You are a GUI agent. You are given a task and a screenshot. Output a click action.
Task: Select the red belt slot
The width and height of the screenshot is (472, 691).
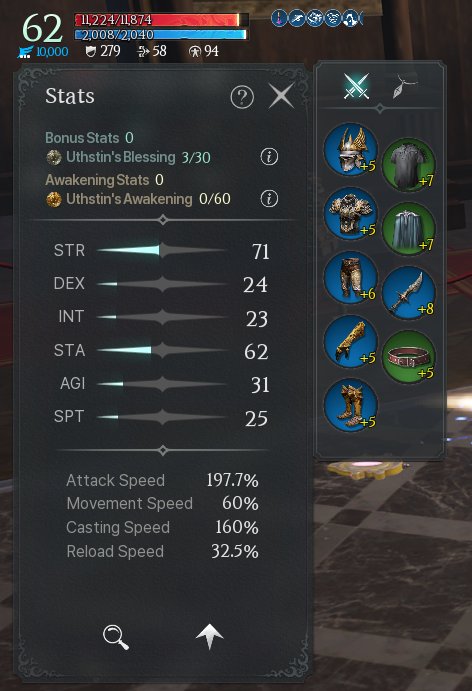[x=409, y=357]
